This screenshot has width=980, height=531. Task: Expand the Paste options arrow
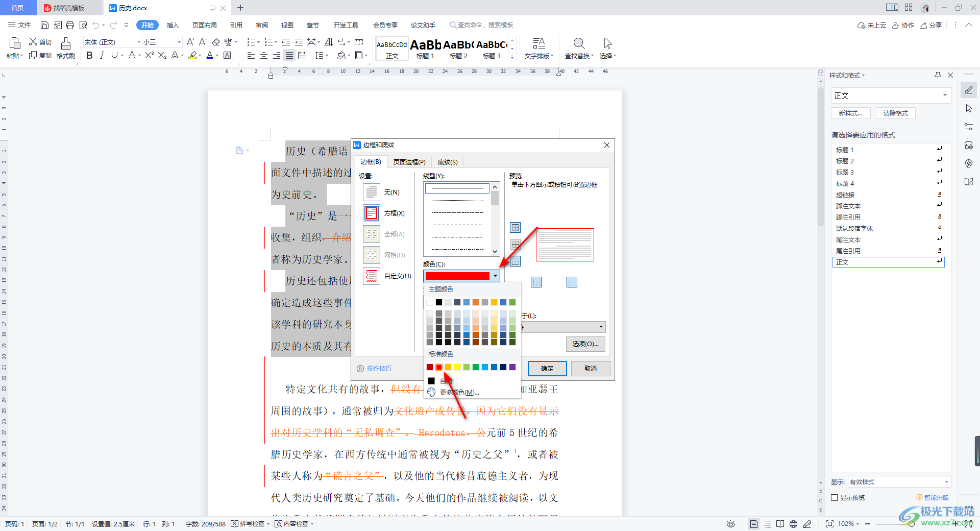pos(21,56)
